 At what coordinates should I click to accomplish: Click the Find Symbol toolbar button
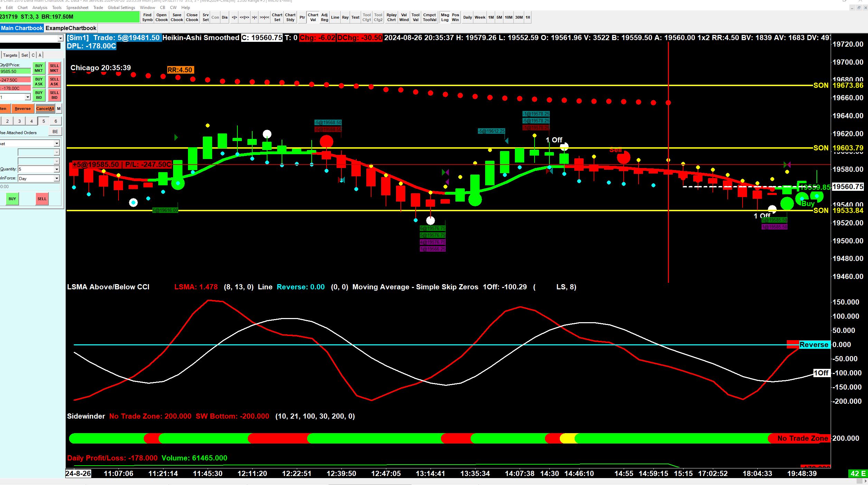(147, 17)
